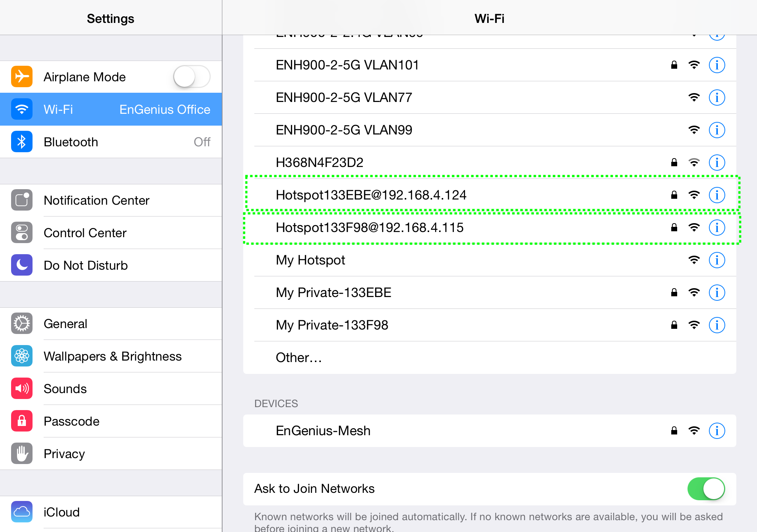The height and width of the screenshot is (532, 757).
Task: Tap Bluetooth Off status text
Action: (x=202, y=142)
